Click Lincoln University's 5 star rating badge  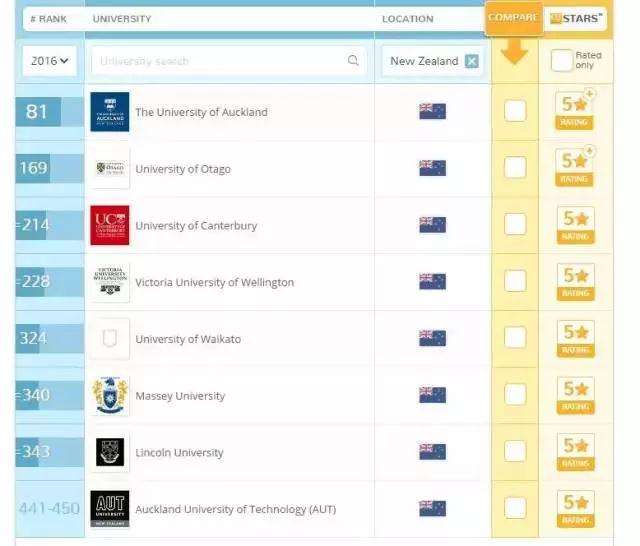point(575,452)
